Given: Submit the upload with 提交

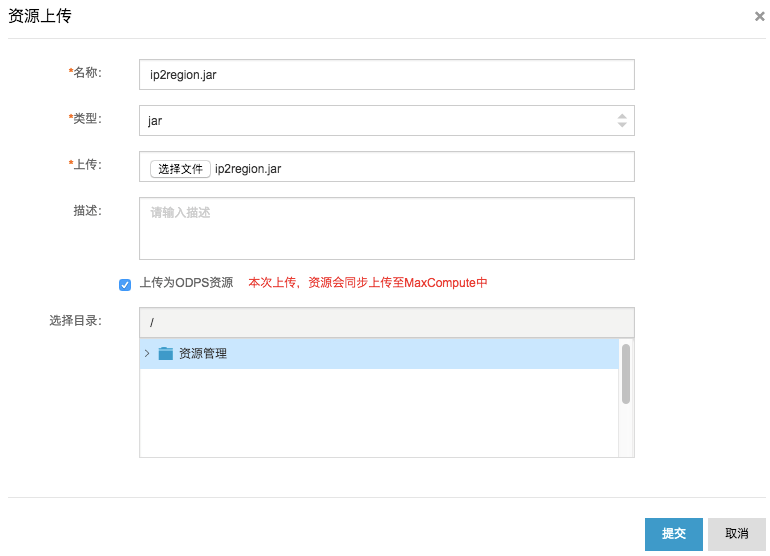Looking at the screenshot, I should (673, 534).
